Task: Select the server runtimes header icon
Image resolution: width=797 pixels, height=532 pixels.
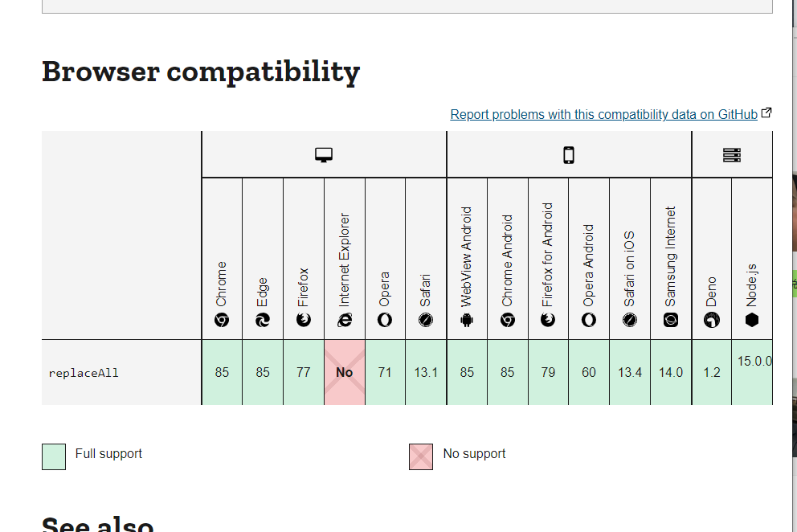Action: pos(731,153)
